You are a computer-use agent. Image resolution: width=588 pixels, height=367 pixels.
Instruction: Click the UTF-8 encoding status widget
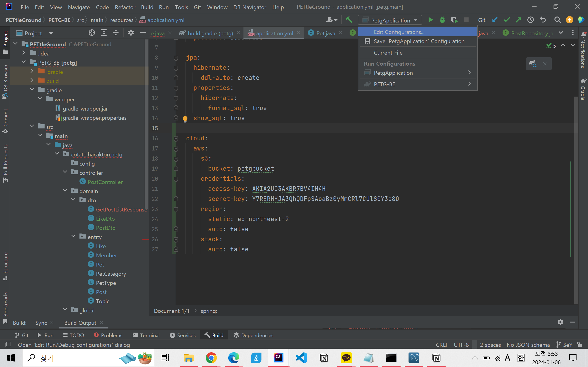point(461,345)
